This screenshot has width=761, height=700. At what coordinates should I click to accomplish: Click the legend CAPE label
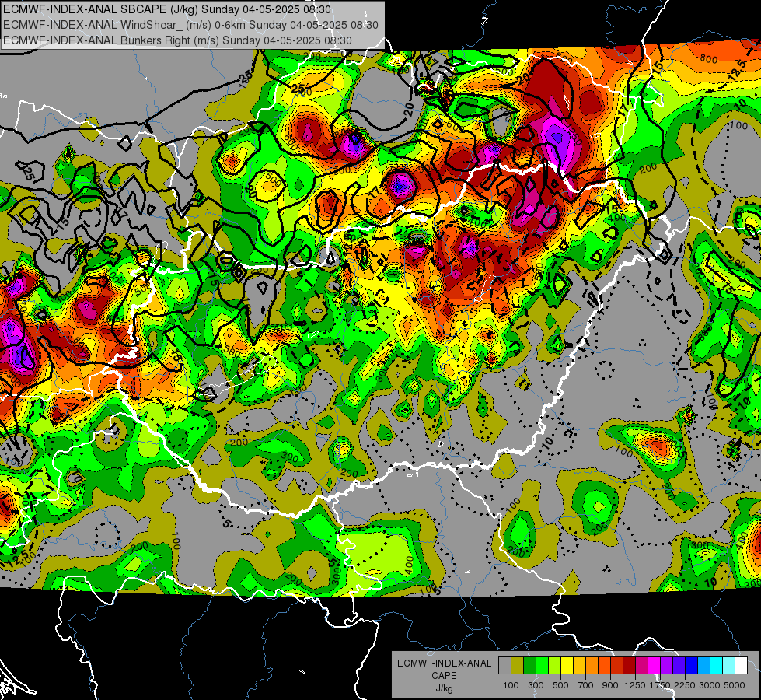(444, 676)
